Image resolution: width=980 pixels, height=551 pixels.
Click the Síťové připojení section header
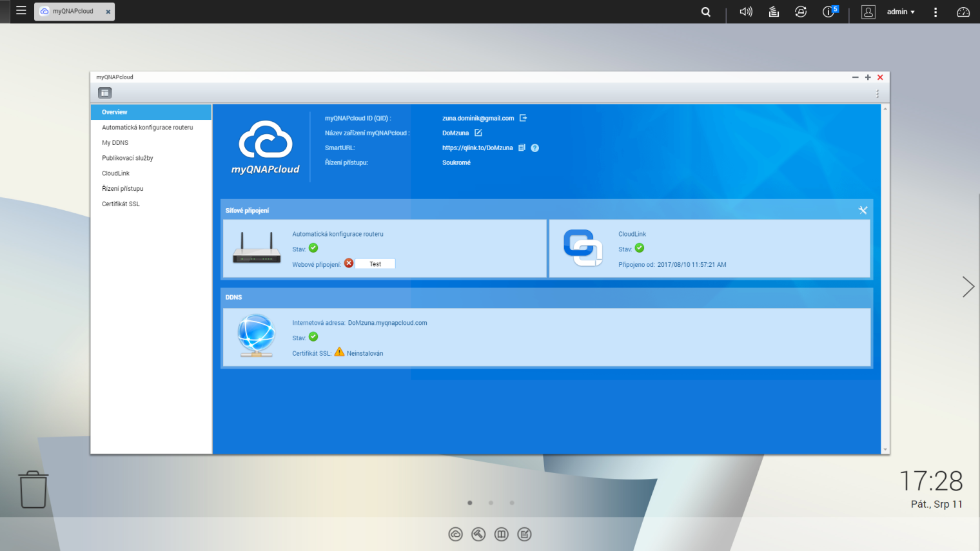click(247, 211)
